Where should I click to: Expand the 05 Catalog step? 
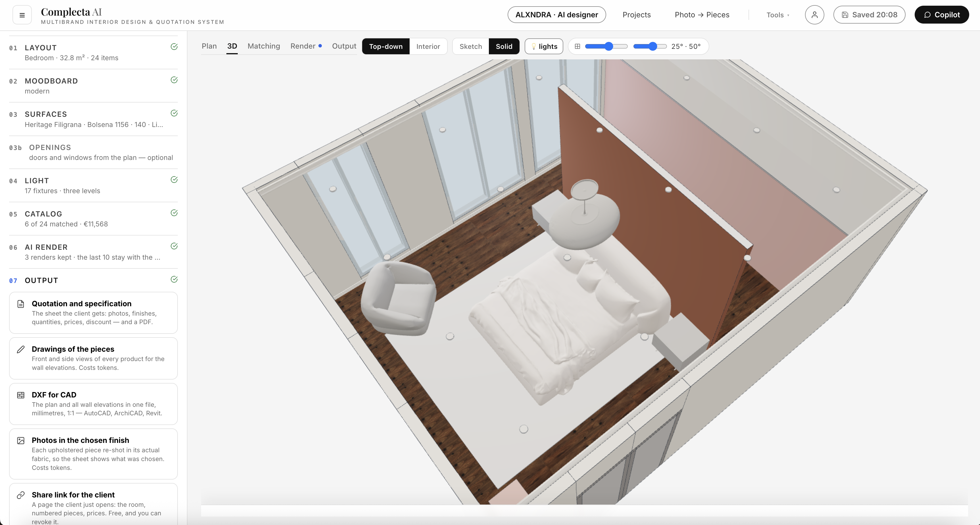click(93, 219)
